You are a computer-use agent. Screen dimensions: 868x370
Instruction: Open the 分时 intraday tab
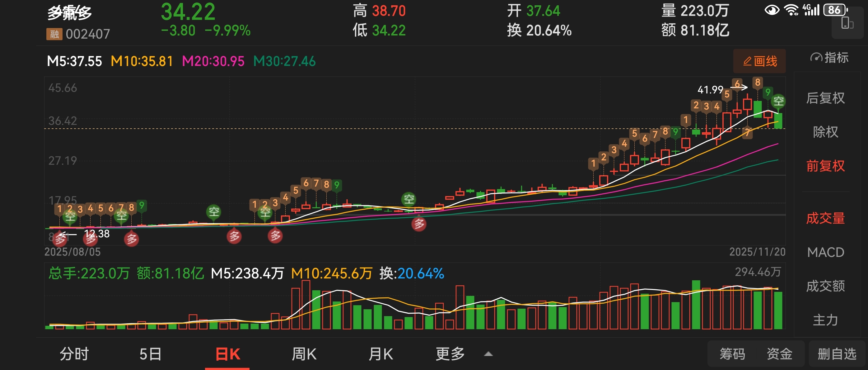[x=74, y=354]
